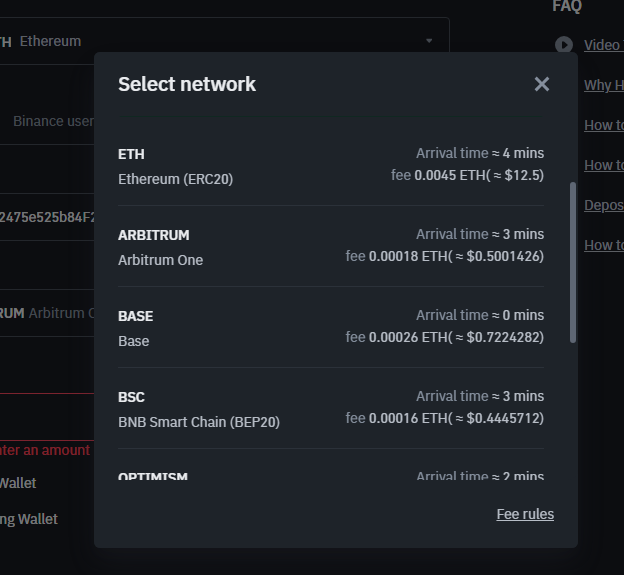624x575 pixels.
Task: Select the ETH Ethereum (ERC20) network
Action: 331,166
